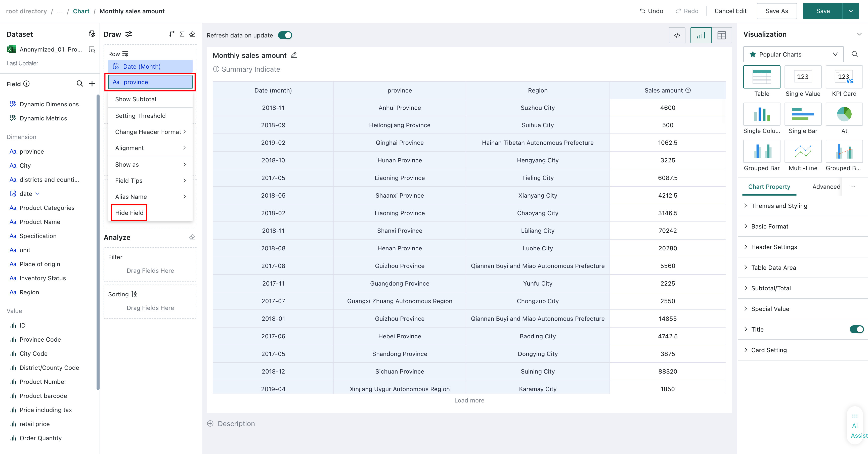Click the Cancel Edit button

click(730, 11)
